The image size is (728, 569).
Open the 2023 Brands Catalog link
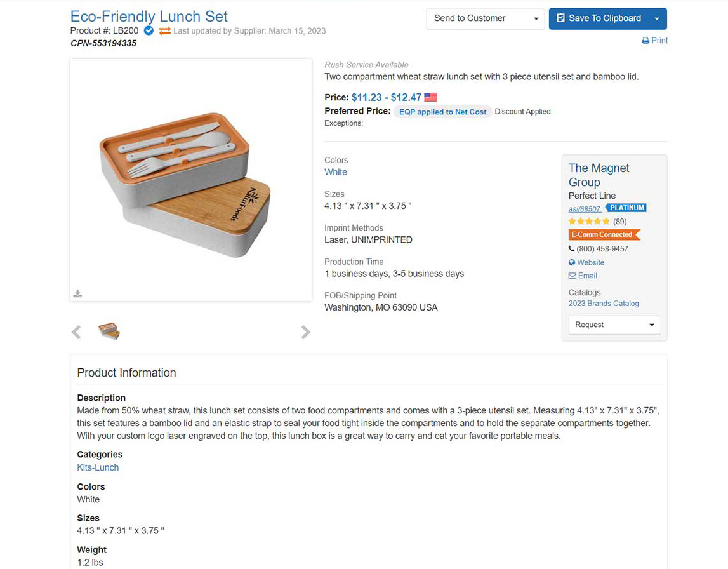[604, 304]
